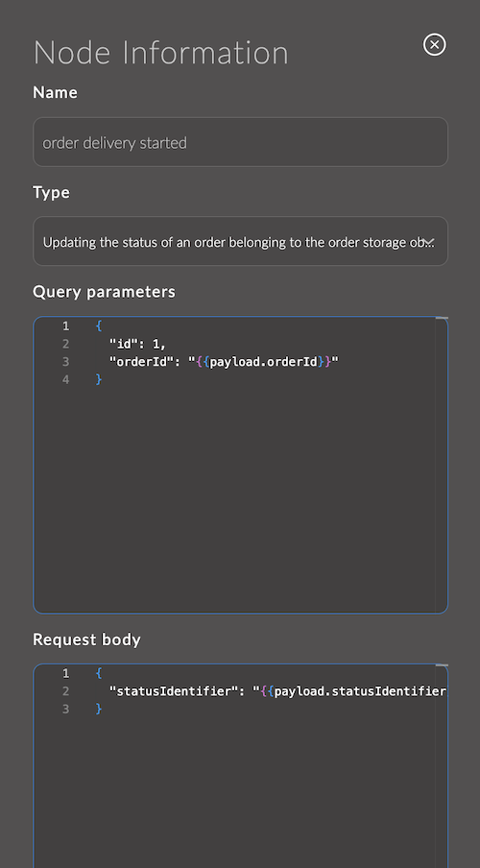480x868 pixels.
Task: Click the payload.orderId template placeholder
Action: (x=264, y=361)
